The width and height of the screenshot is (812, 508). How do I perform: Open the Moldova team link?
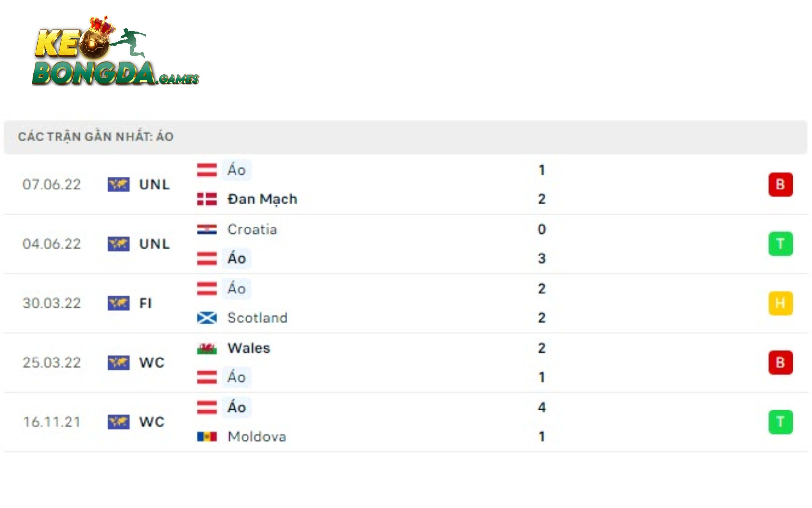coord(257,437)
